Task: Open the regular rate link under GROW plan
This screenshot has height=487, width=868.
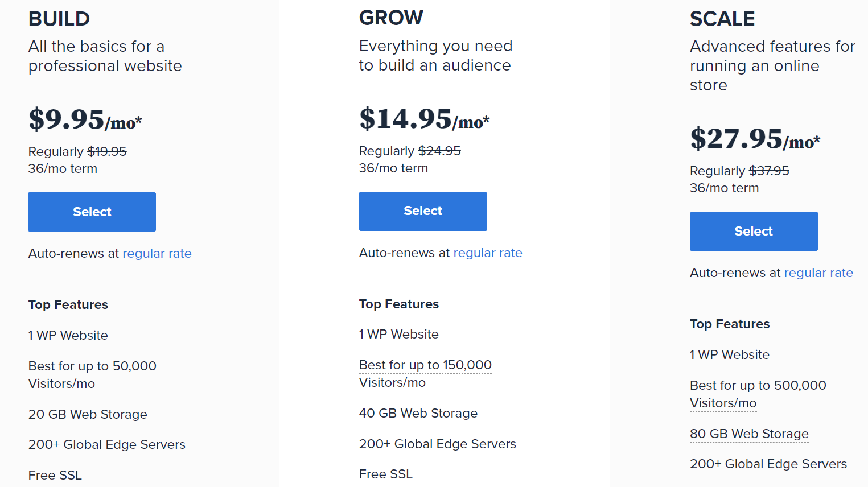Action: pyautogui.click(x=488, y=253)
